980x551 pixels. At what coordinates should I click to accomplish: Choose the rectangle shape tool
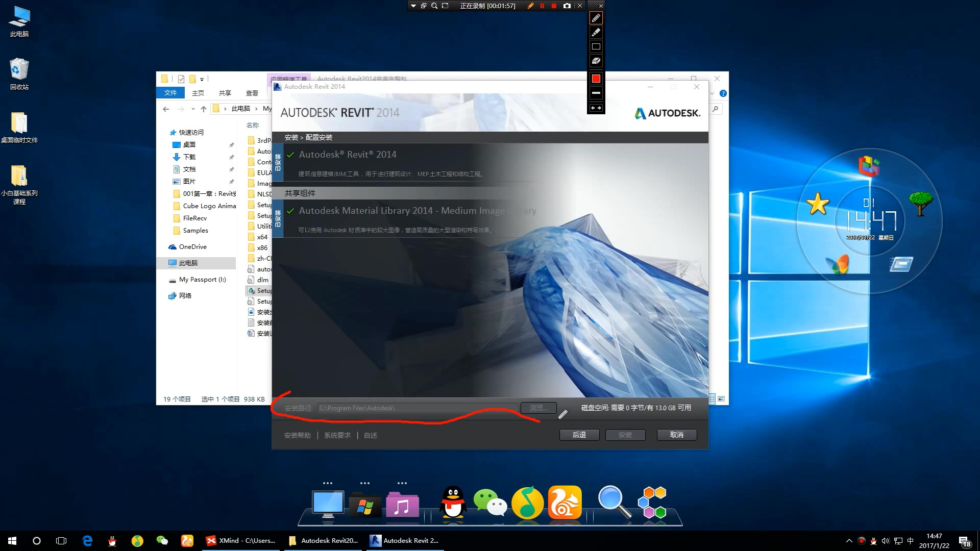(596, 46)
